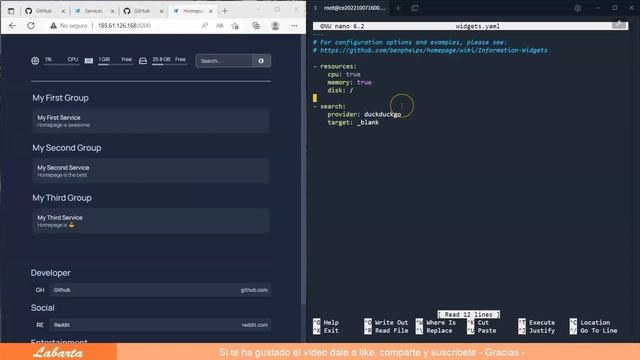
Task: Click the immersive reader icon in address bar
Action: click(x=220, y=25)
